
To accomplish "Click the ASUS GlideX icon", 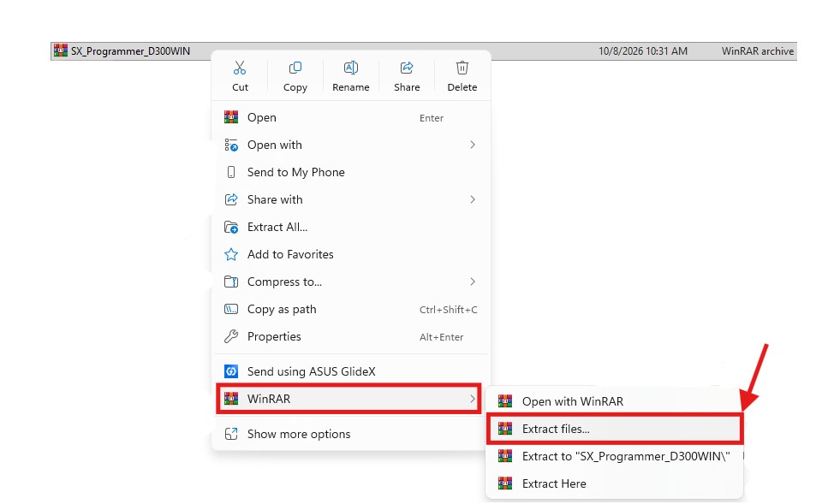I will pos(231,371).
